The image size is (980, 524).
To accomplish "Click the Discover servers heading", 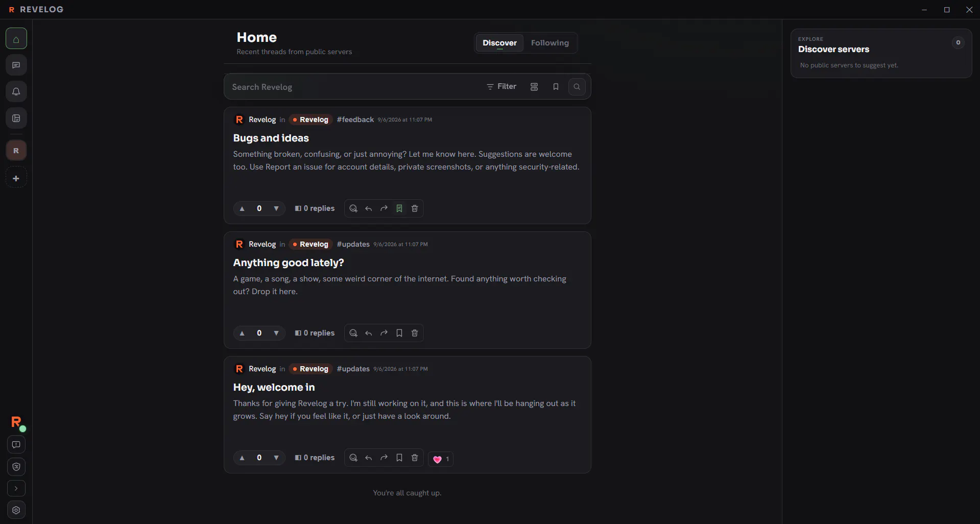I will (x=833, y=50).
